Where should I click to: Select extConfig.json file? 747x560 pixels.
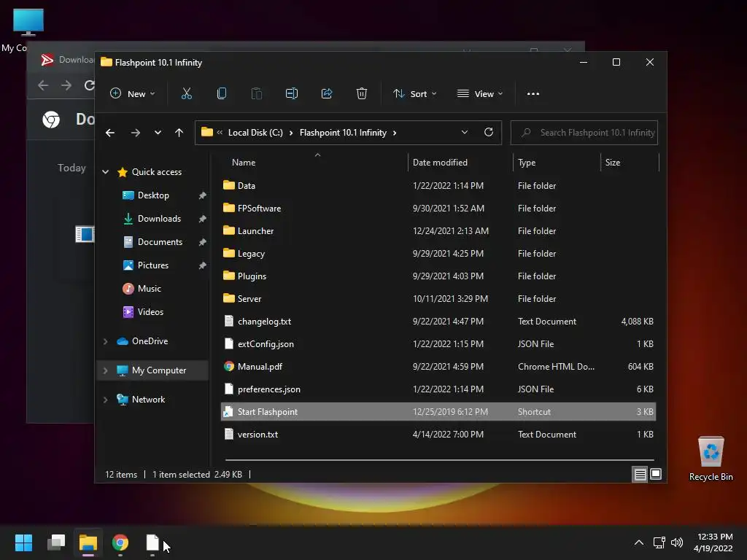(438, 344)
